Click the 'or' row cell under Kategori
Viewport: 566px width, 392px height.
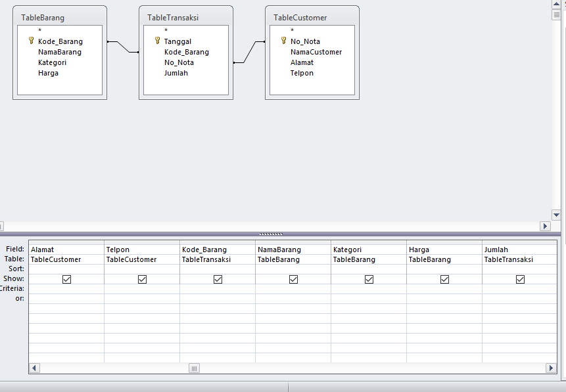(x=369, y=299)
